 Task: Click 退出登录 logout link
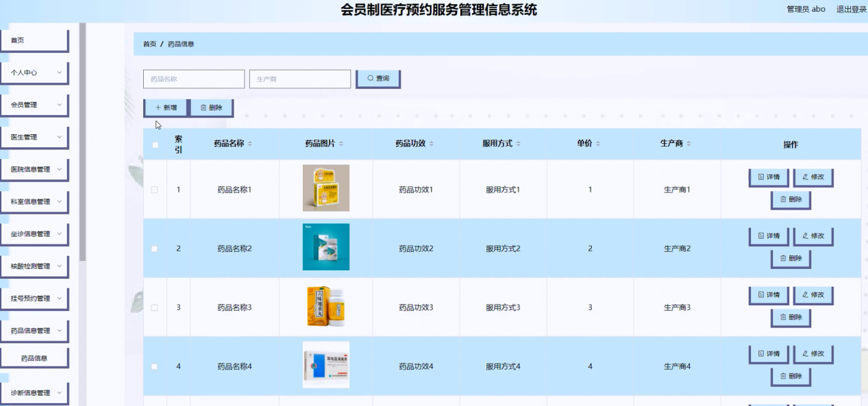point(852,10)
